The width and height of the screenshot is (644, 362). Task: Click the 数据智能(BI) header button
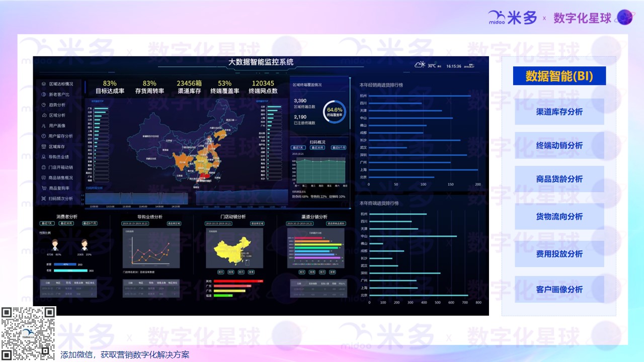click(x=559, y=76)
